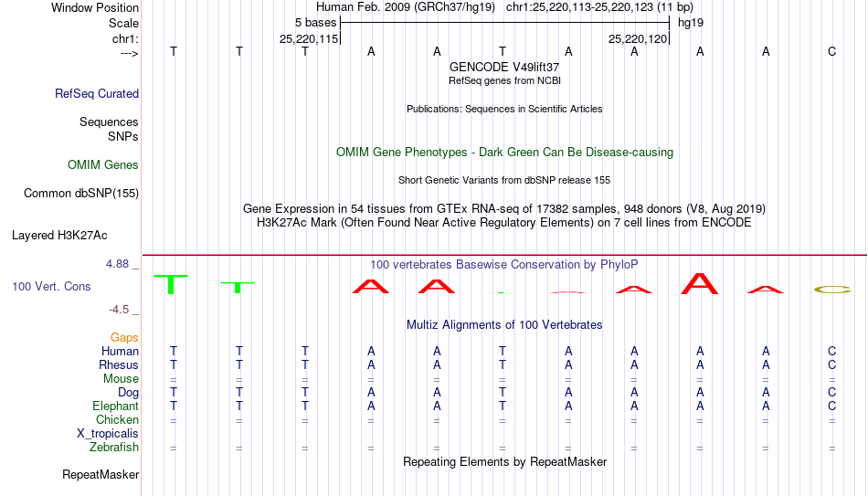Select the Mouse species label
Screen dimensions: 868x496
click(x=122, y=379)
